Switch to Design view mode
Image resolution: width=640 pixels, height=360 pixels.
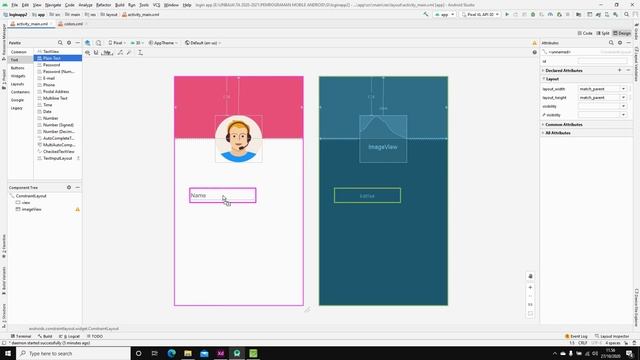click(x=622, y=33)
